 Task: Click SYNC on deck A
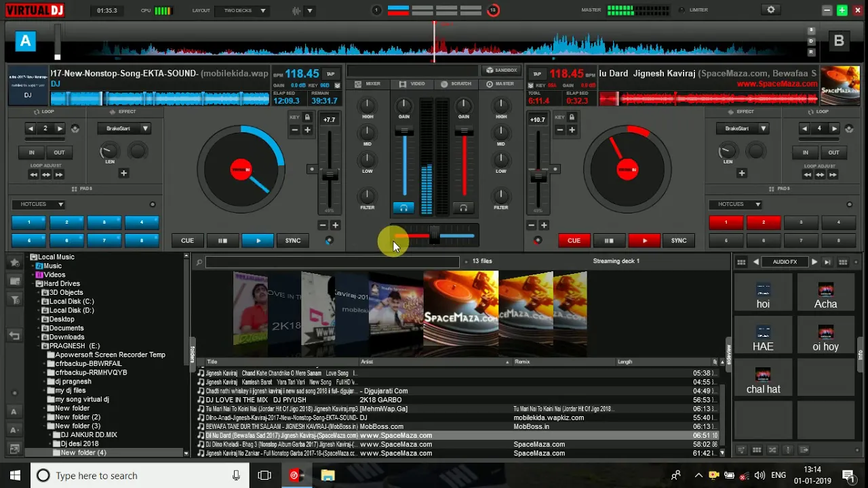293,241
